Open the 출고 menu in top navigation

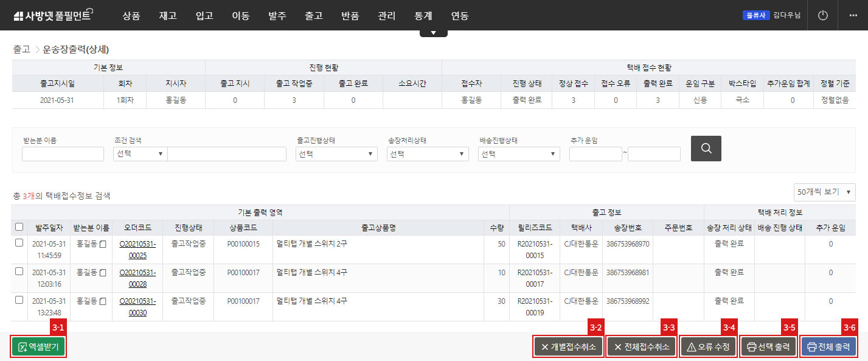click(x=313, y=16)
